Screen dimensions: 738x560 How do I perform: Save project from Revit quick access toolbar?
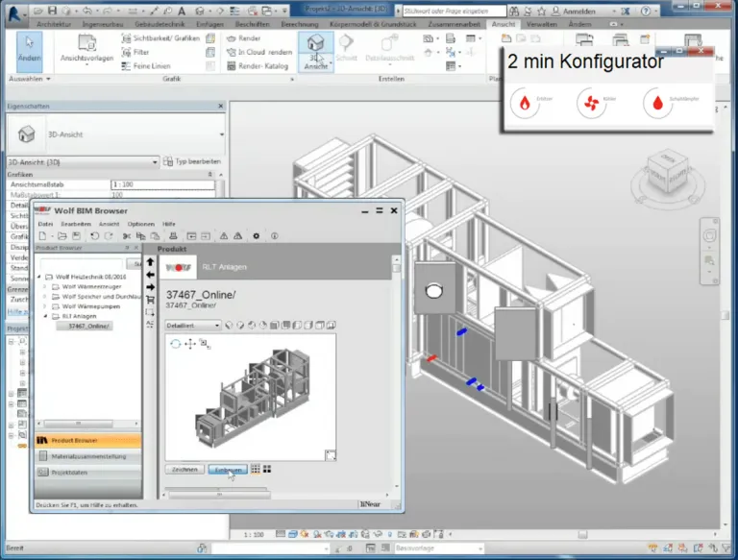pyautogui.click(x=52, y=11)
